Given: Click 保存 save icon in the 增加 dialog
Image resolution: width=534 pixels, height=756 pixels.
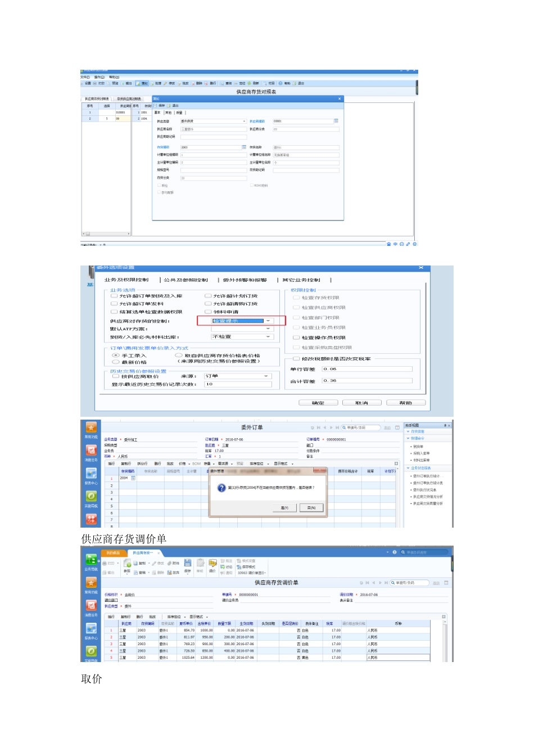Looking at the screenshot, I should pyautogui.click(x=156, y=105).
